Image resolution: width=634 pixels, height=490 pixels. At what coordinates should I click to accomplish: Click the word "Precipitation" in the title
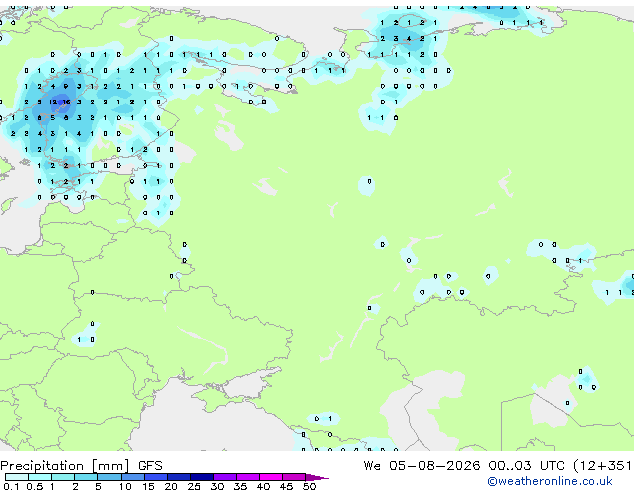click(42, 466)
